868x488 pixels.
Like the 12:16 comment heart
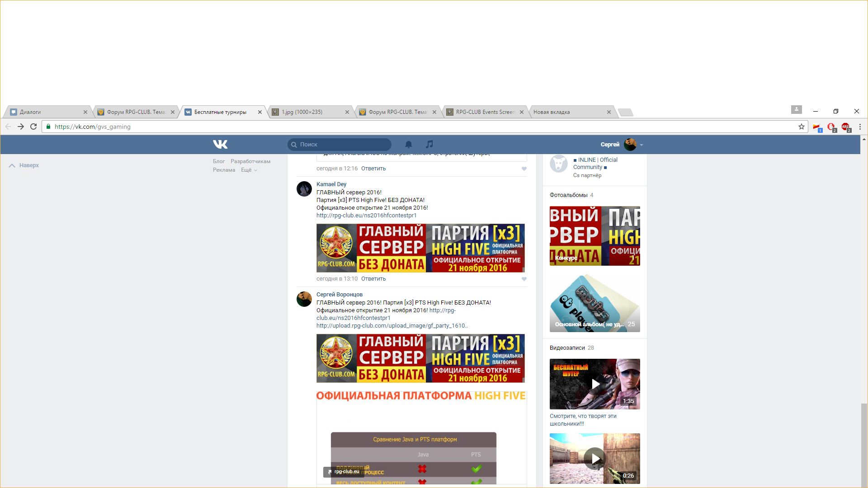[524, 169]
